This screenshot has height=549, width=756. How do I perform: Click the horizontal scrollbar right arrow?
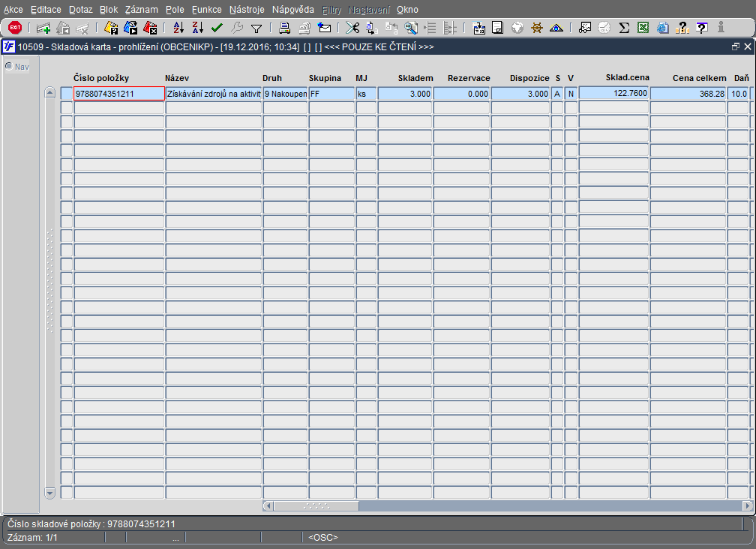pyautogui.click(x=747, y=506)
